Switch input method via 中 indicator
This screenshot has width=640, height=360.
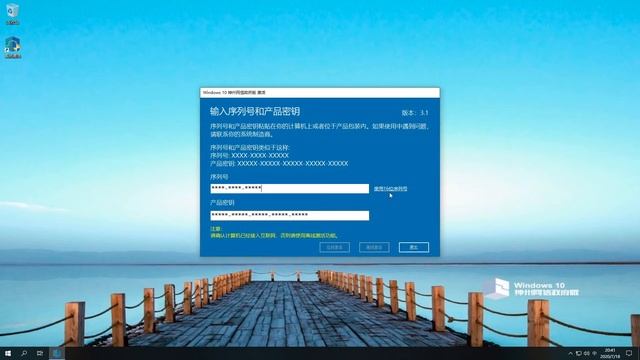pyautogui.click(x=594, y=353)
